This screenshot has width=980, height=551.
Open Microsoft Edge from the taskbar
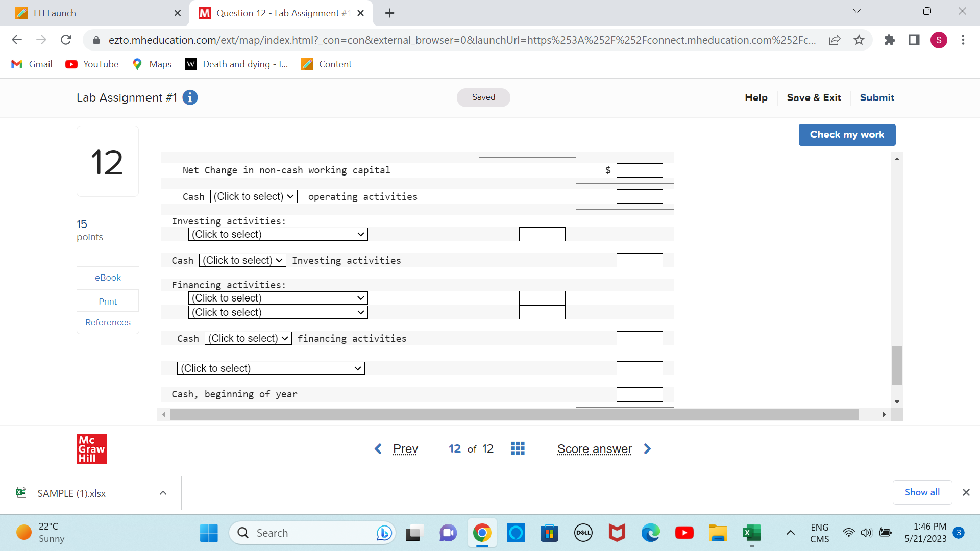[x=650, y=532]
